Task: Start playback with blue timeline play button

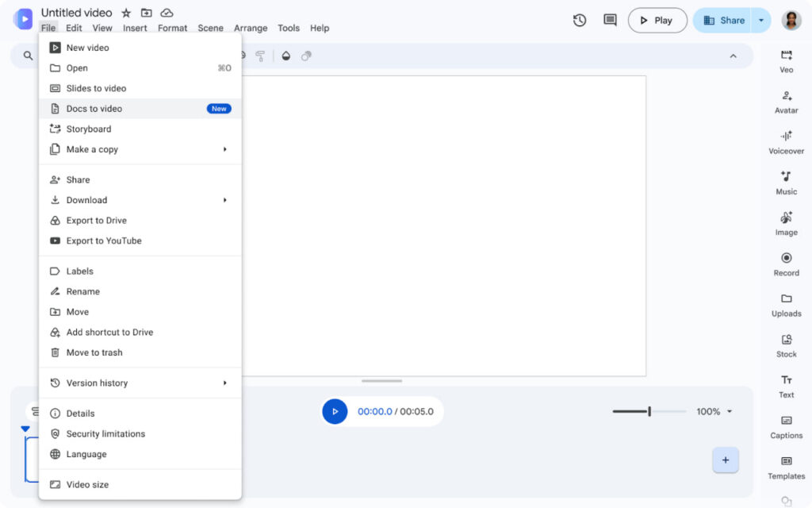Action: (335, 412)
